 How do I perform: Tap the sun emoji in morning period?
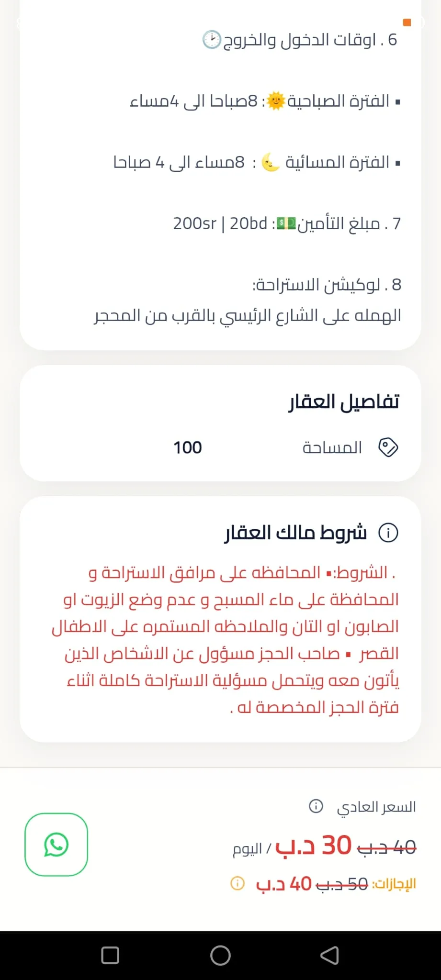pos(276,101)
